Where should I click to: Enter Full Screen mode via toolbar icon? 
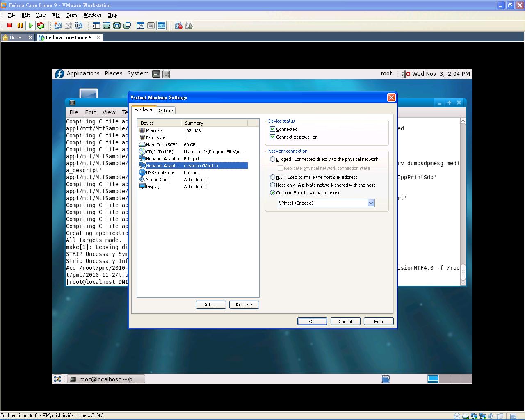[117, 25]
